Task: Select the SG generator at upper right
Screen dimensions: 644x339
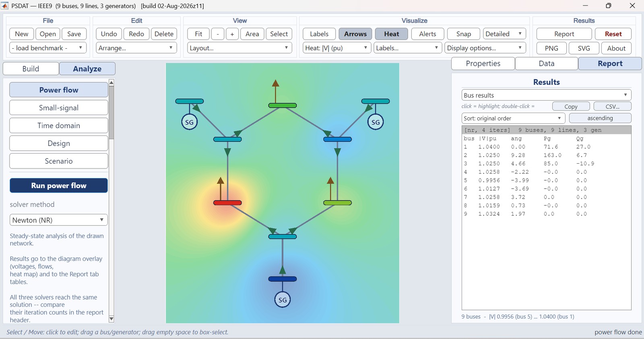Action: click(376, 122)
